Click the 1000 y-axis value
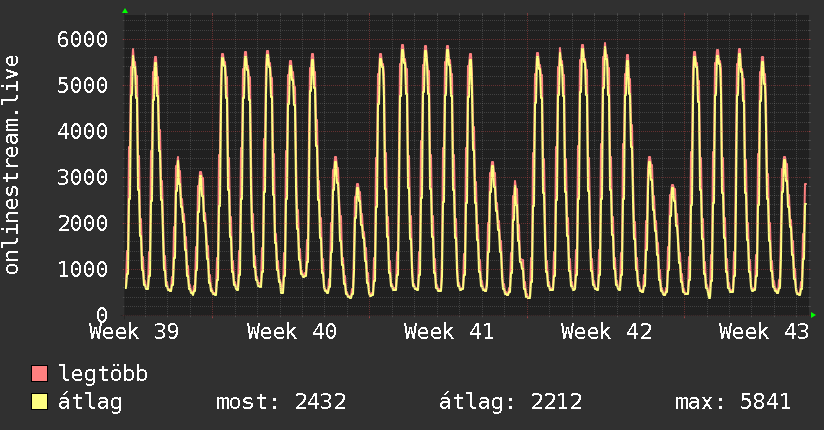This screenshot has height=430, width=824. [x=83, y=269]
